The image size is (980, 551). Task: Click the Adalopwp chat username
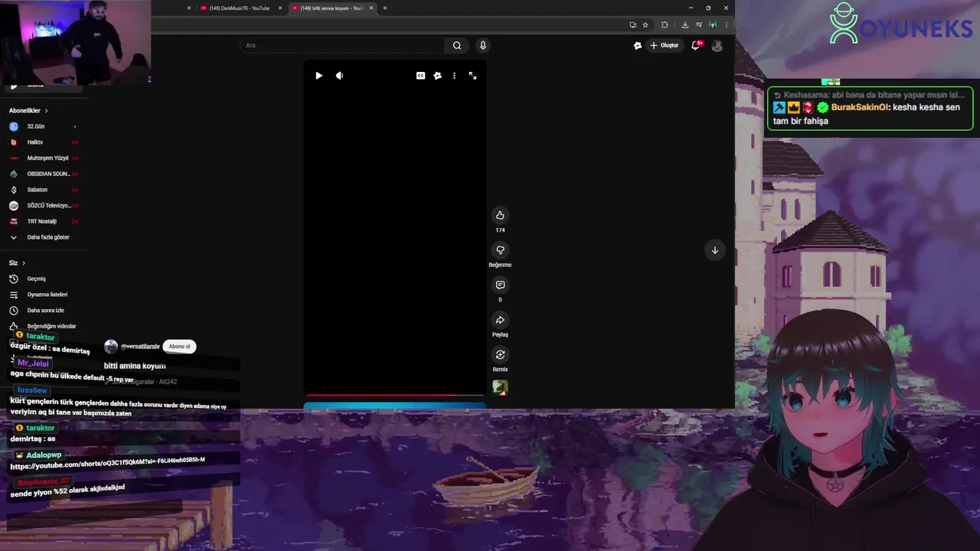point(44,455)
